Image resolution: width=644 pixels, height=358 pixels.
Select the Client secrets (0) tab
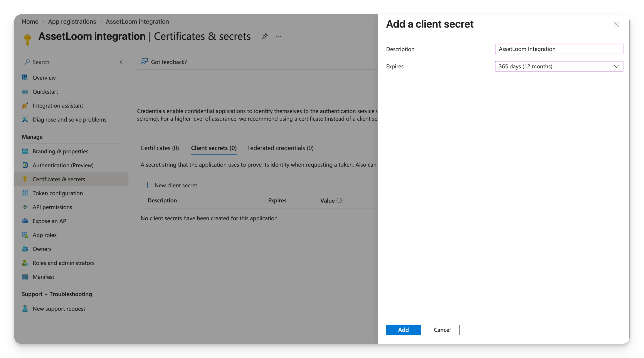click(x=214, y=148)
